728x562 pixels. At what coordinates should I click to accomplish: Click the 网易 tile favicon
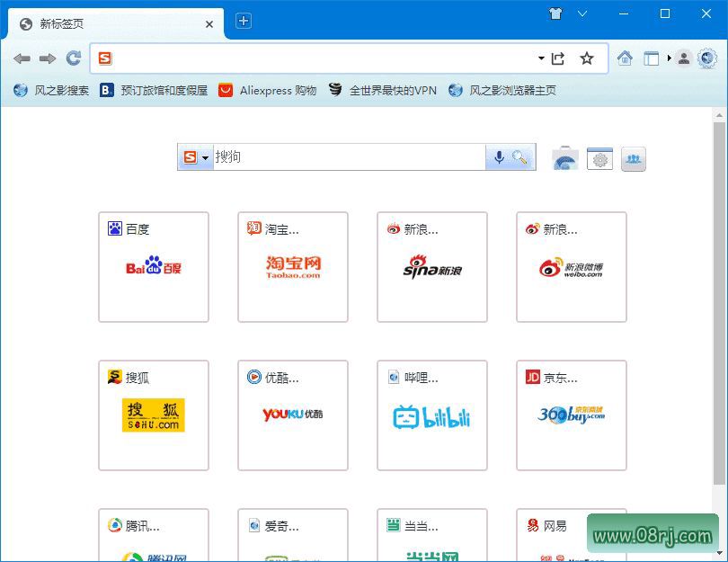[x=533, y=525]
